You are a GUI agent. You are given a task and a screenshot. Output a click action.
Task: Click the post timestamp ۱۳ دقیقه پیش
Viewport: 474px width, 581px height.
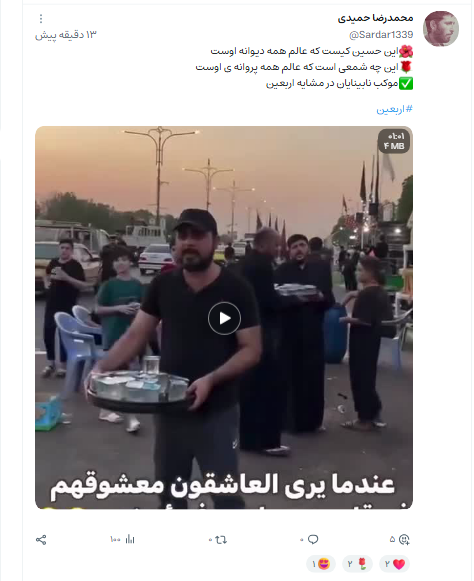coord(66,35)
